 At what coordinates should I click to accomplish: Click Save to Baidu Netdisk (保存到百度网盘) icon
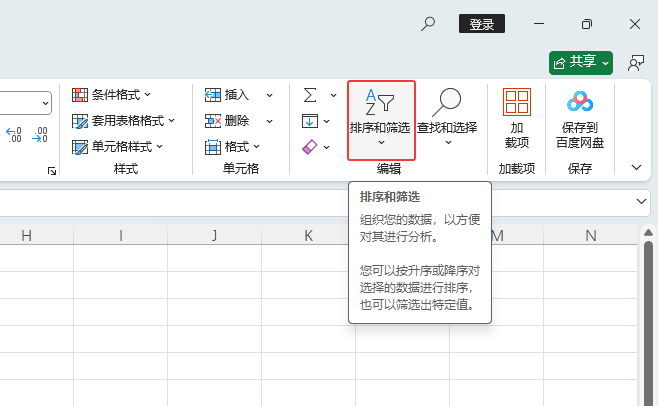tap(580, 102)
